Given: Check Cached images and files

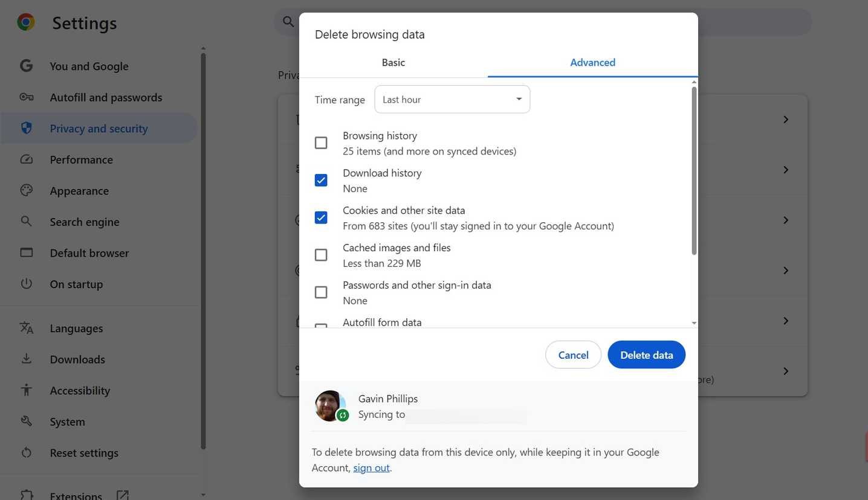Looking at the screenshot, I should tap(320, 255).
